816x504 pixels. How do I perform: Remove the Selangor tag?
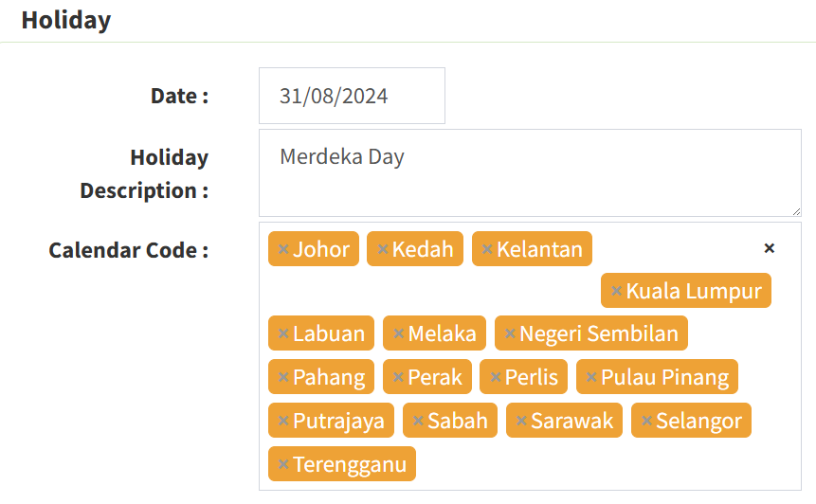coord(646,421)
